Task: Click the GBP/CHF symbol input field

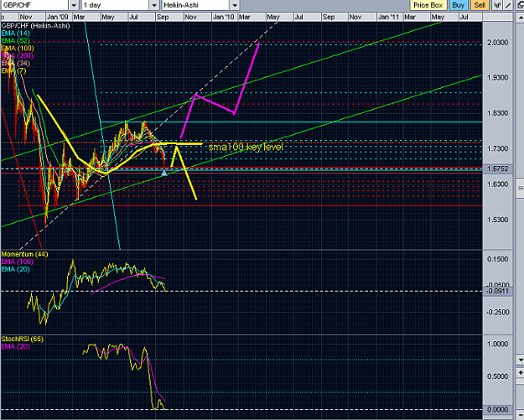Action: [x=34, y=5]
